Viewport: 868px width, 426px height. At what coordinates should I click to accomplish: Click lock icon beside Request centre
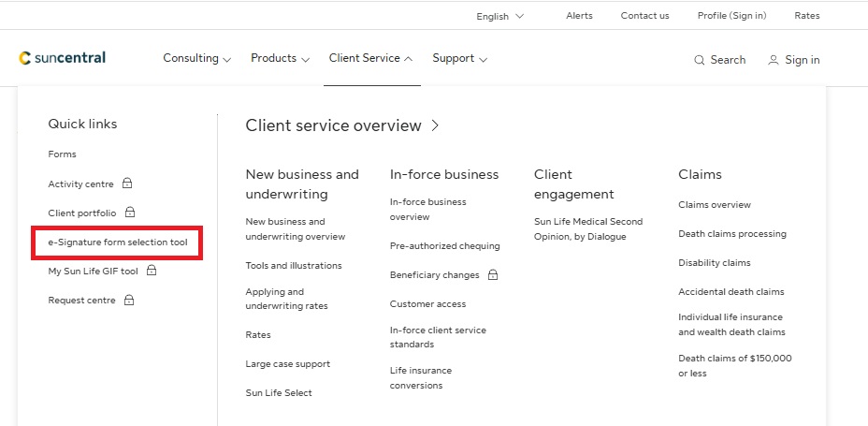coord(129,301)
